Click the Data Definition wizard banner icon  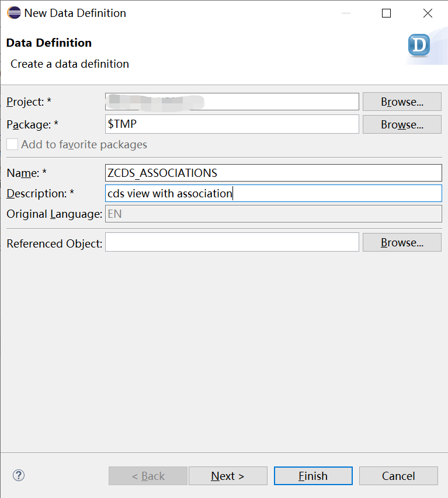pos(418,46)
